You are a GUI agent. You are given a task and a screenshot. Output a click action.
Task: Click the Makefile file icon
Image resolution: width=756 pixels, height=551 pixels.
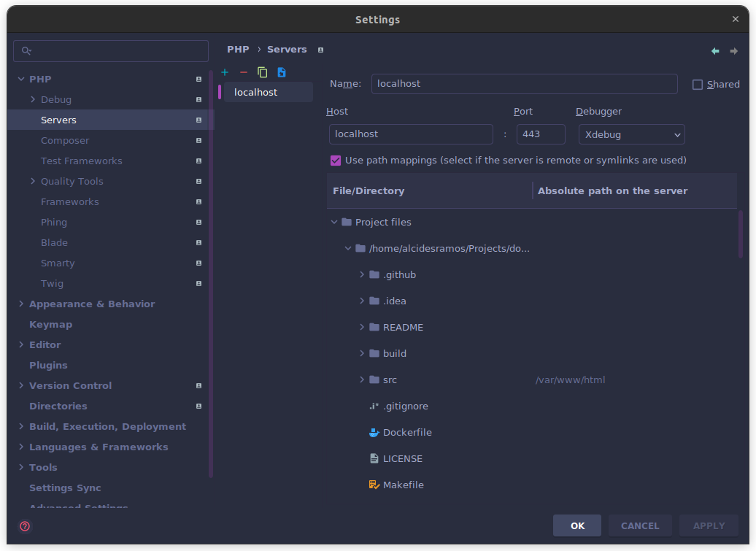click(374, 485)
